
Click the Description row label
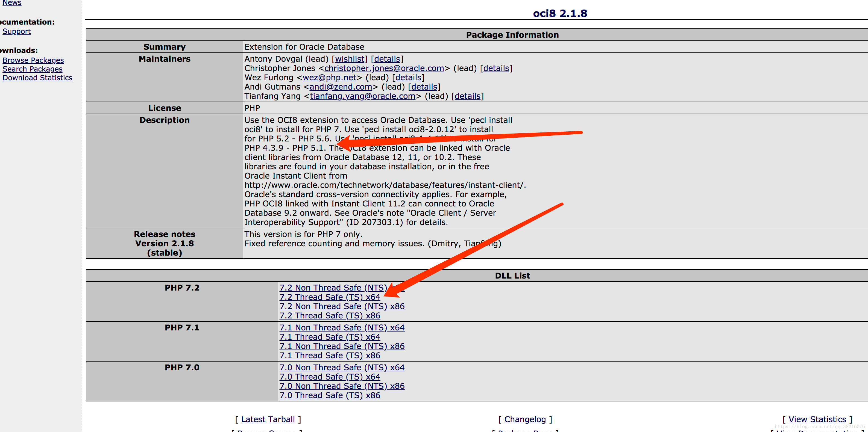point(165,120)
